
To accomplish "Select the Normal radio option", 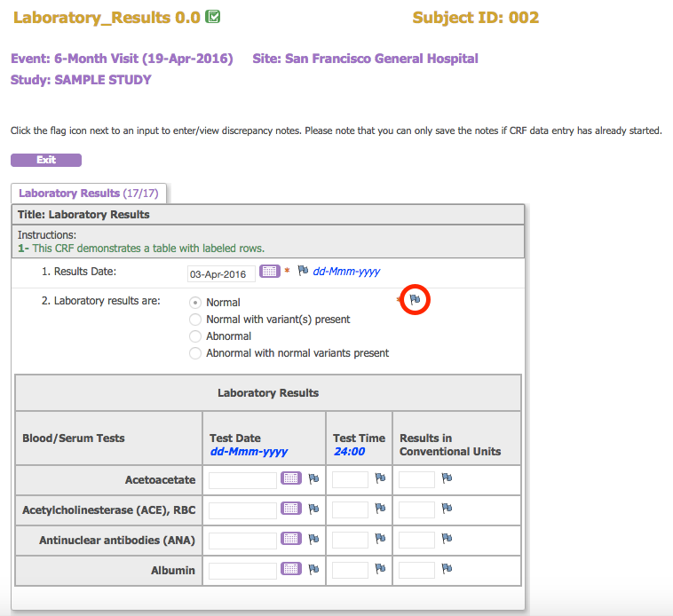I will 195,303.
